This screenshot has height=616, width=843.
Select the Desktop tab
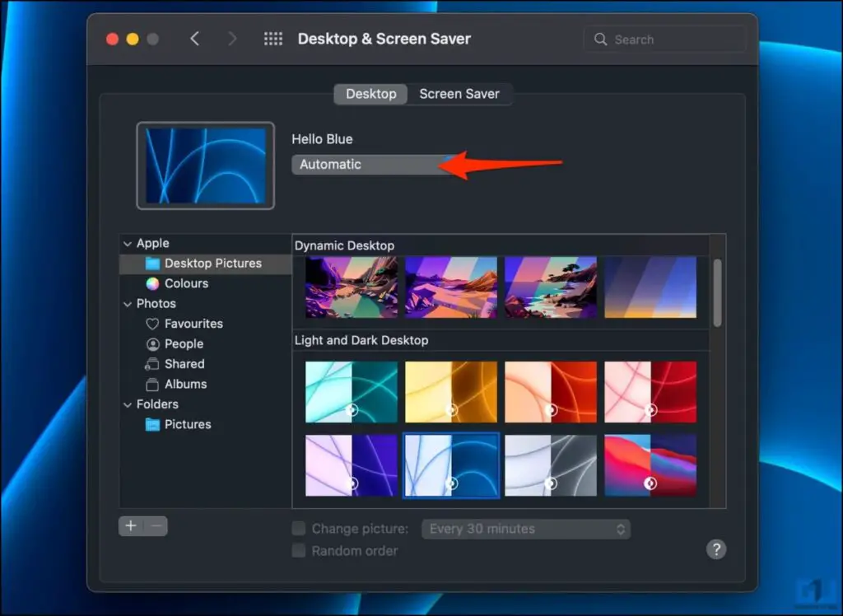370,94
